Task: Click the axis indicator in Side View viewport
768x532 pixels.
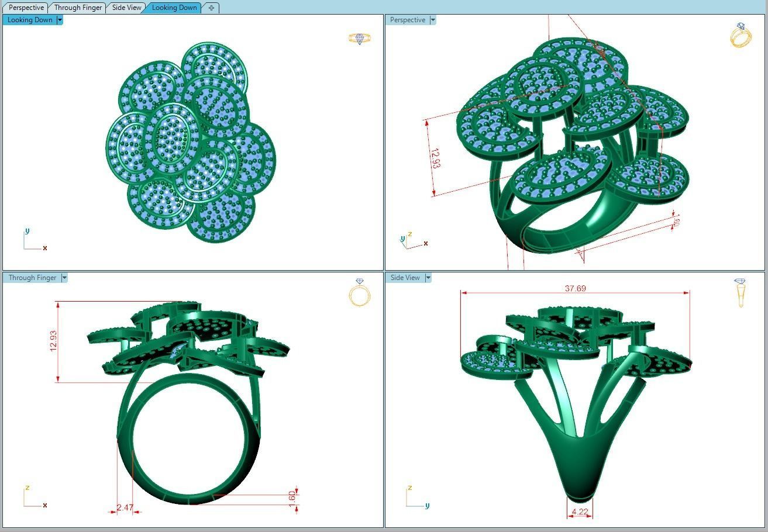Action: pos(418,498)
